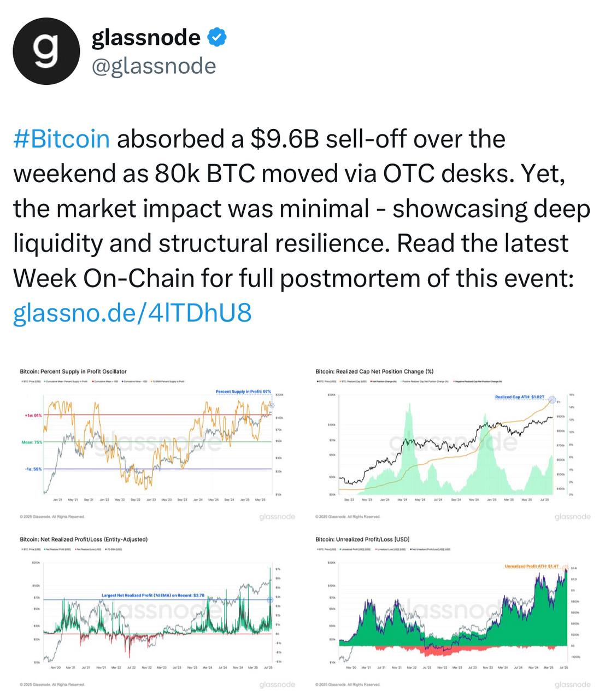Image resolution: width=611 pixels, height=700 pixels.
Task: Open the glassno.de/4lTDhU8 link
Action: (132, 313)
